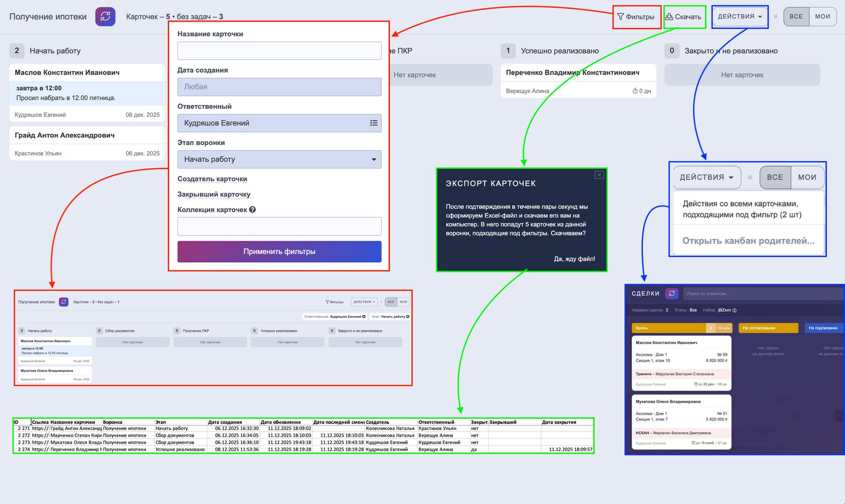Open the Дата создания Любая selector
Viewport: 845px width, 504px height.
[279, 87]
